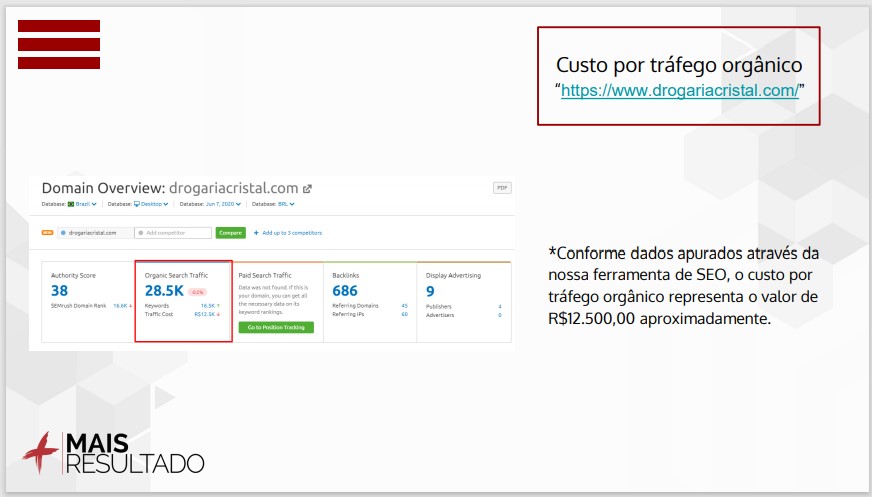Viewport: 872px width, 497px height.
Task: Open the Jun 7, 2020 date dropdown
Action: click(x=223, y=204)
